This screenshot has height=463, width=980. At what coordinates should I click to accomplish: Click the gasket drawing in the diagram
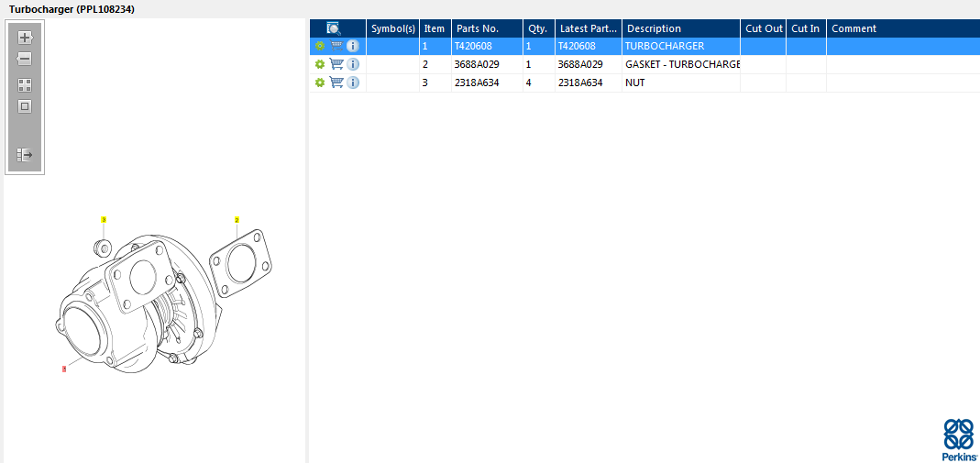click(x=242, y=263)
